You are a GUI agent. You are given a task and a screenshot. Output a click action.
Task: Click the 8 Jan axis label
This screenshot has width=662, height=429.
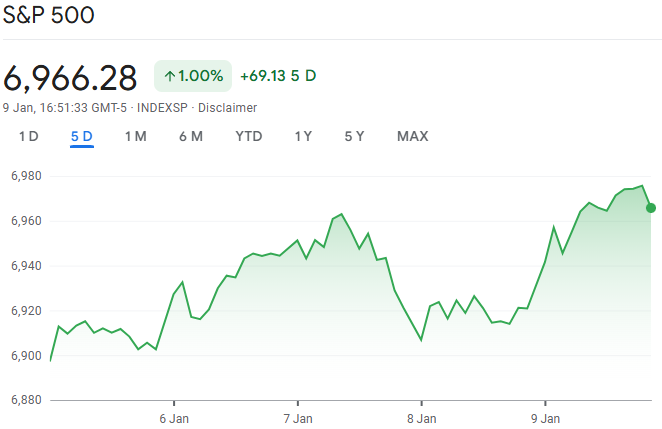(x=421, y=419)
